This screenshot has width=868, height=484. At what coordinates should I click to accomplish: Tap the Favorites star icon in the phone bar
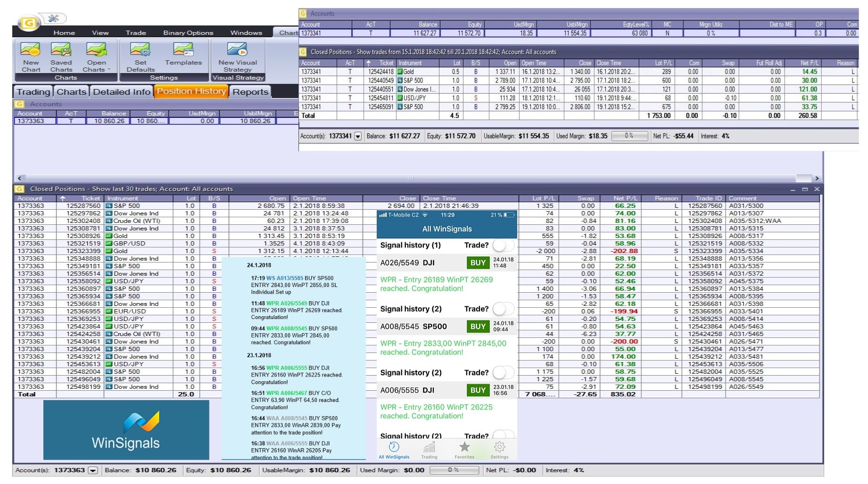(464, 447)
